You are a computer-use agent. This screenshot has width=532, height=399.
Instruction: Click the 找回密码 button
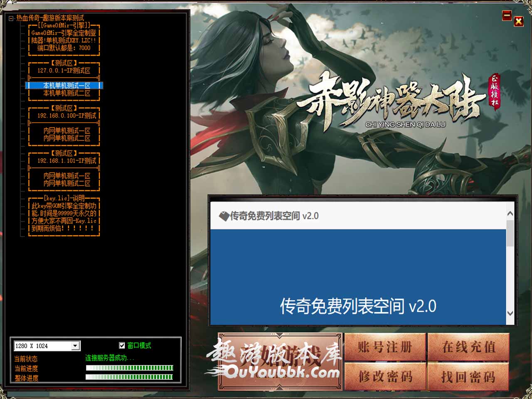468,377
